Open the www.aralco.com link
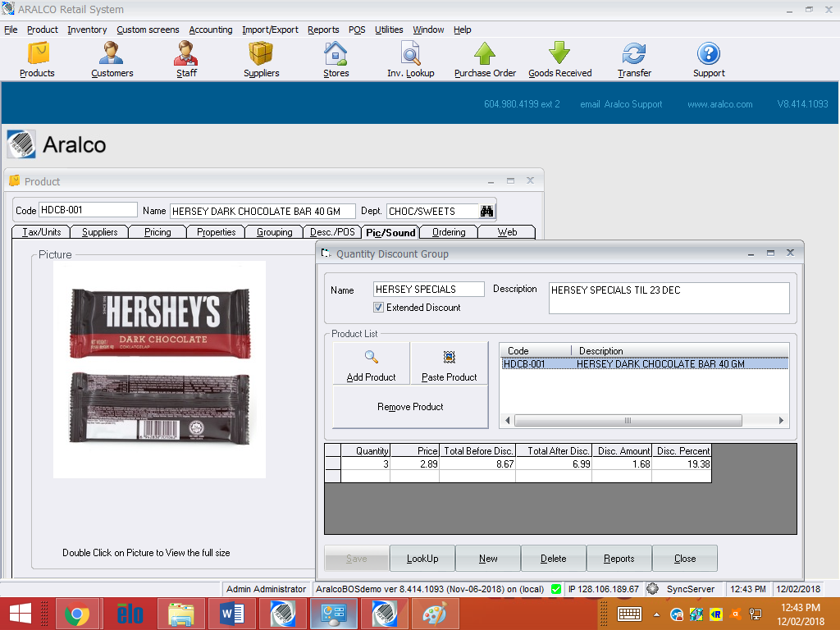 [720, 104]
